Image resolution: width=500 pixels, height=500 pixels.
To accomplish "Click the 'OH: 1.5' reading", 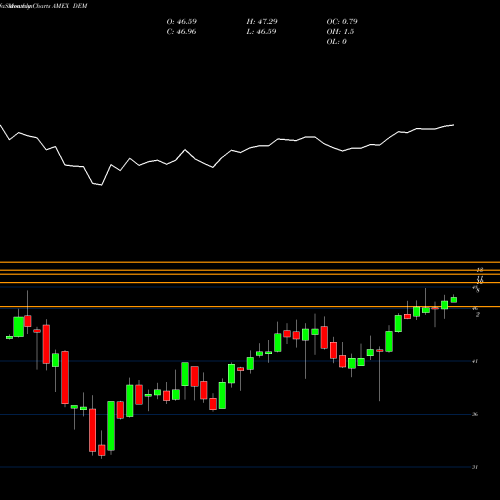I will pyautogui.click(x=340, y=32).
